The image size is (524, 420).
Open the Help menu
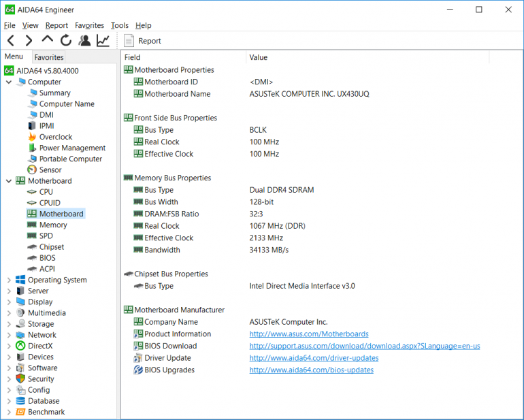(x=144, y=25)
